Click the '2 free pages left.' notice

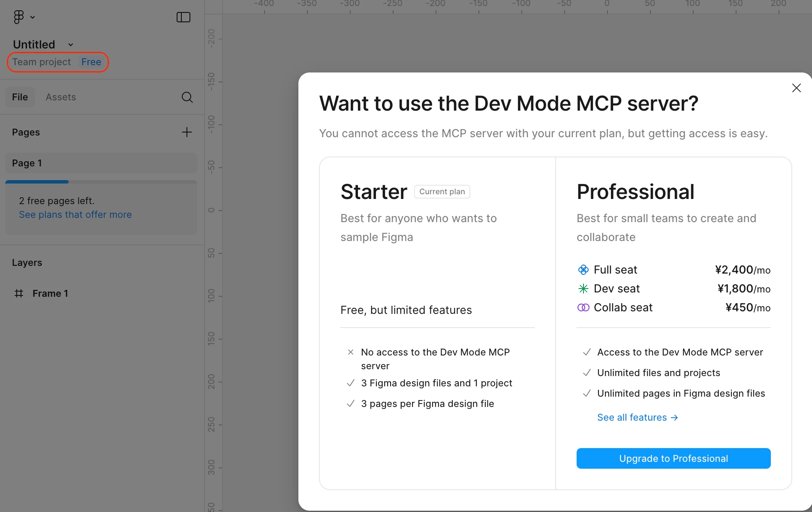pyautogui.click(x=57, y=201)
